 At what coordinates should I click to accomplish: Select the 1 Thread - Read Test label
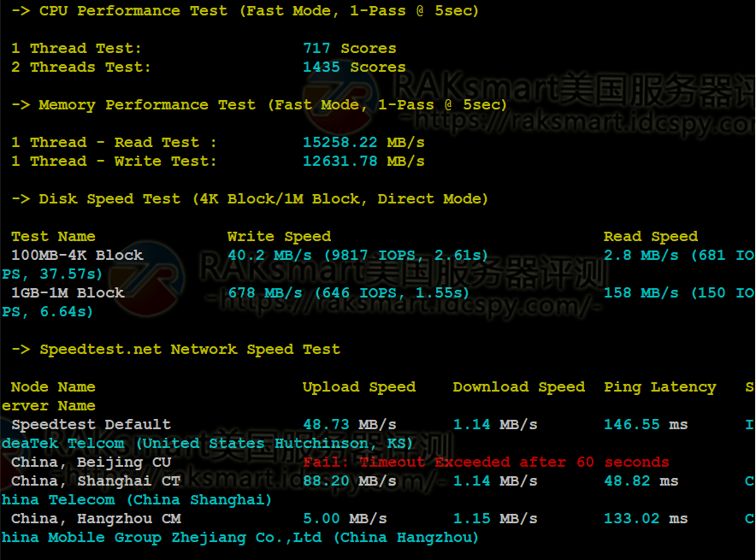(114, 142)
